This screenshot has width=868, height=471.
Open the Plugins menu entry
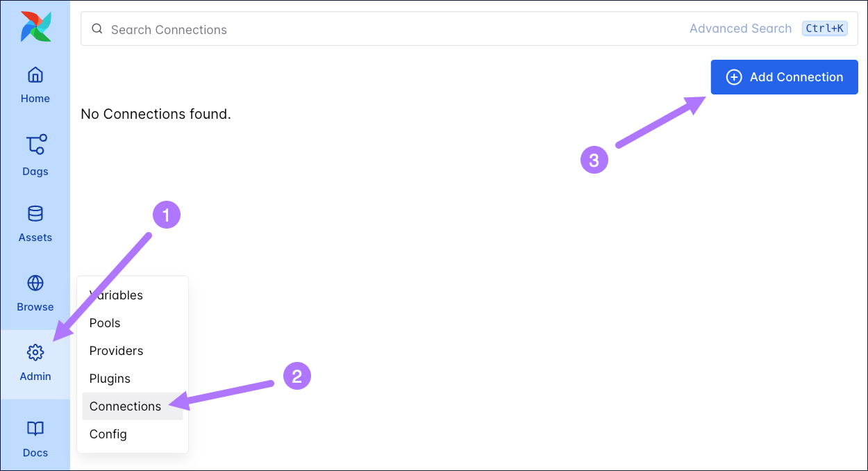point(110,378)
